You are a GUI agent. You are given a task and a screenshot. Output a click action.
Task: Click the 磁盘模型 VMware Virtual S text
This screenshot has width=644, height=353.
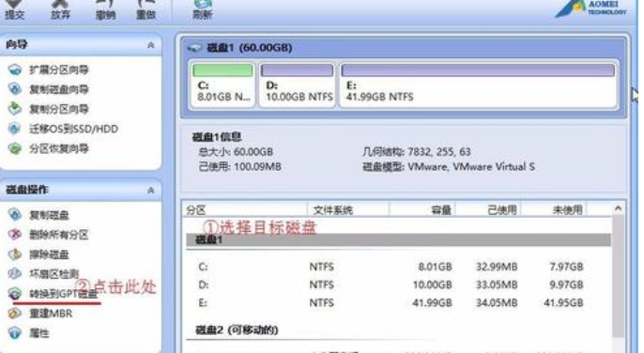pos(449,167)
